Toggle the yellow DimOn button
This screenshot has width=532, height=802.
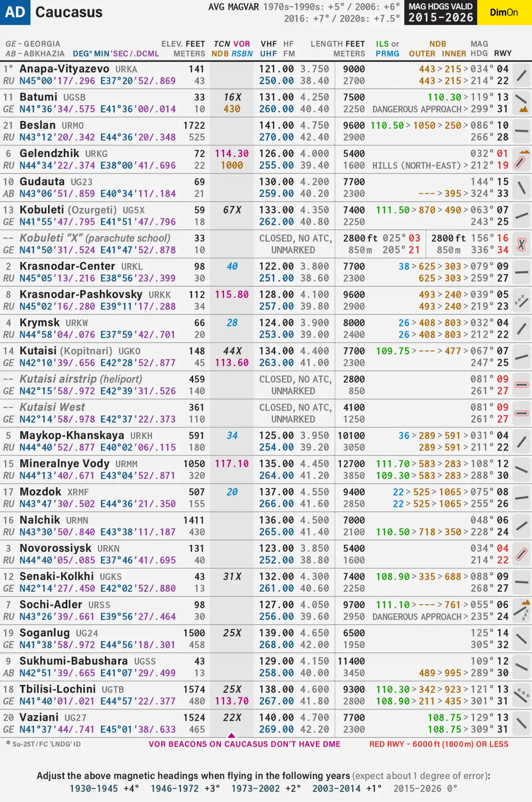(x=504, y=12)
